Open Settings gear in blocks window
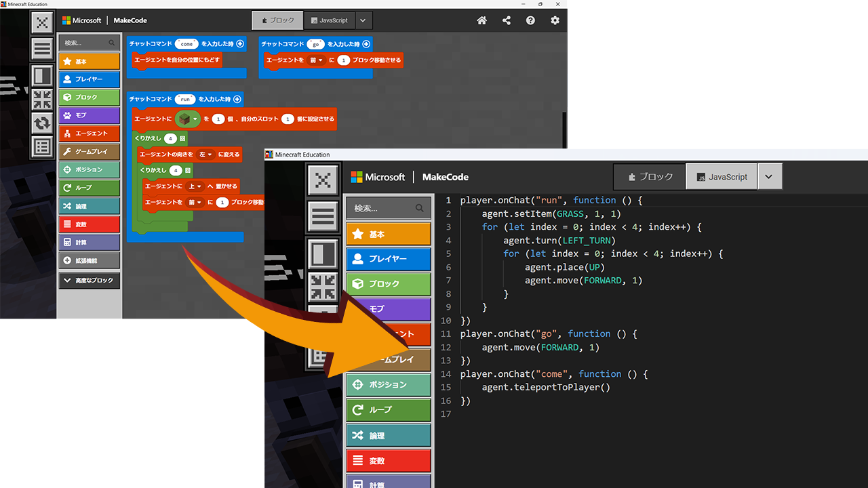 555,20
